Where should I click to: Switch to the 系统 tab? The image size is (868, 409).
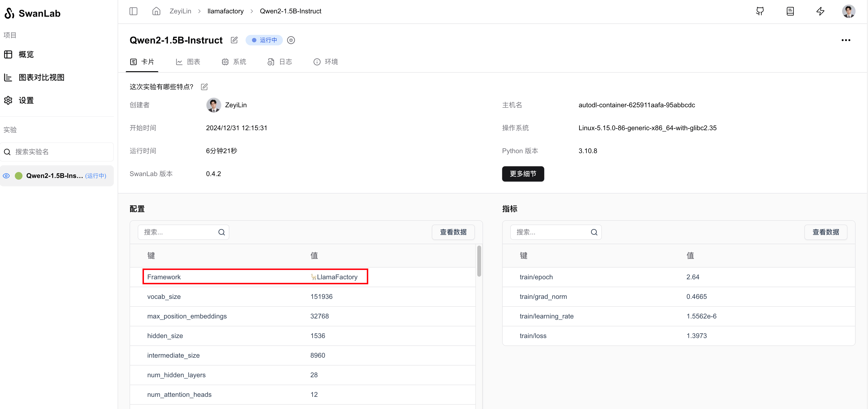[x=234, y=62]
